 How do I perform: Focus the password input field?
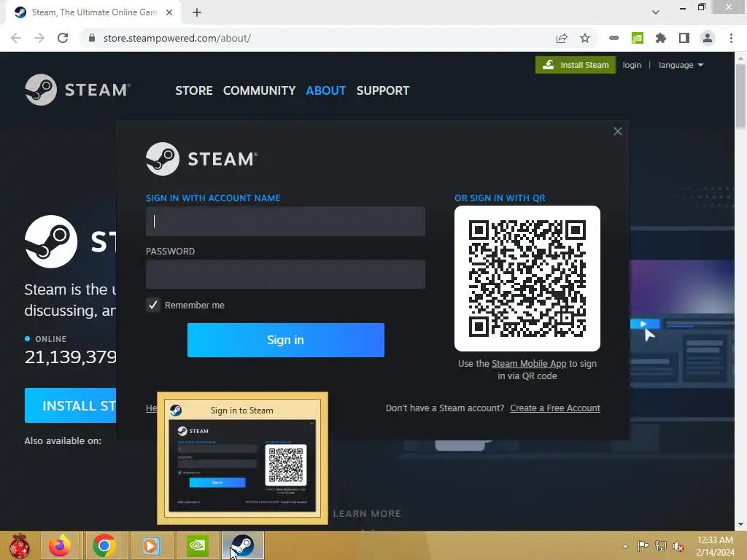point(285,274)
